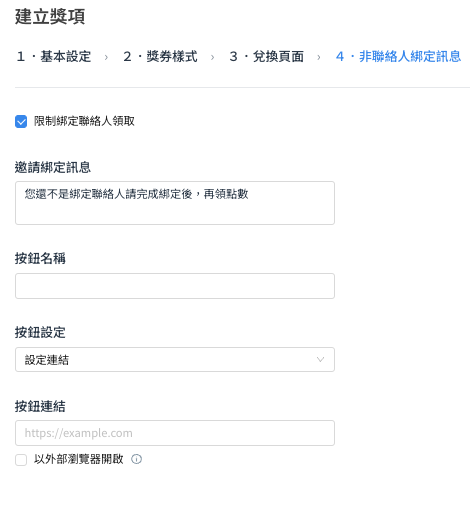Click the empty 按鈕名稱 input field
The width and height of the screenshot is (470, 505).
pos(175,286)
